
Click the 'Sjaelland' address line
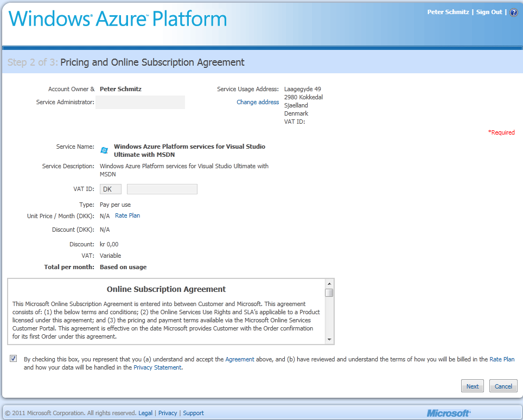click(296, 105)
